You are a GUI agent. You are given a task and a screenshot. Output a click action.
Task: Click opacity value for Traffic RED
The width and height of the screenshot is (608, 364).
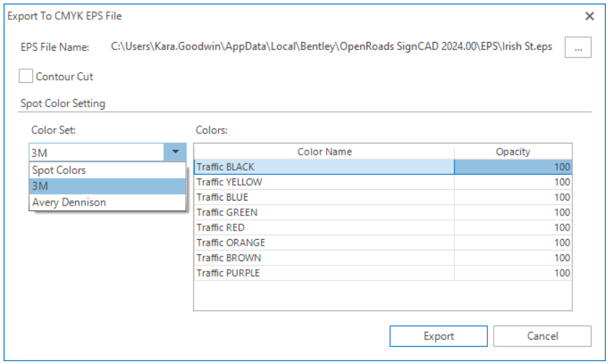tap(513, 228)
